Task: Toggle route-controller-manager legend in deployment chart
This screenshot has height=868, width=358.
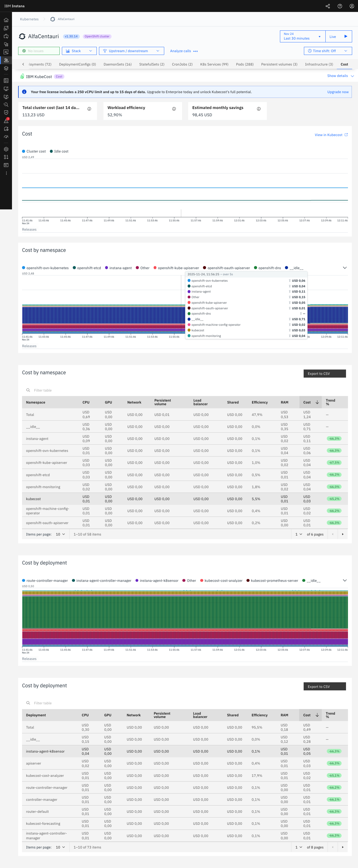Action: [x=45, y=581]
